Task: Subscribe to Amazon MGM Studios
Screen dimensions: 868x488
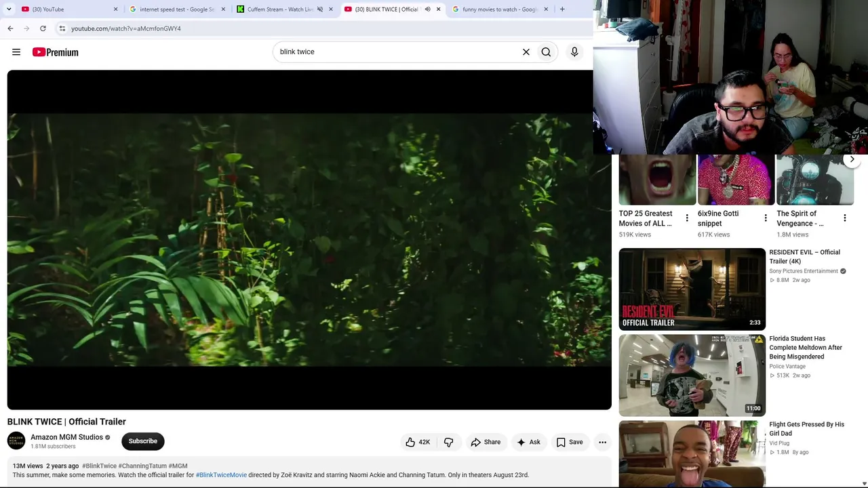Action: point(143,441)
